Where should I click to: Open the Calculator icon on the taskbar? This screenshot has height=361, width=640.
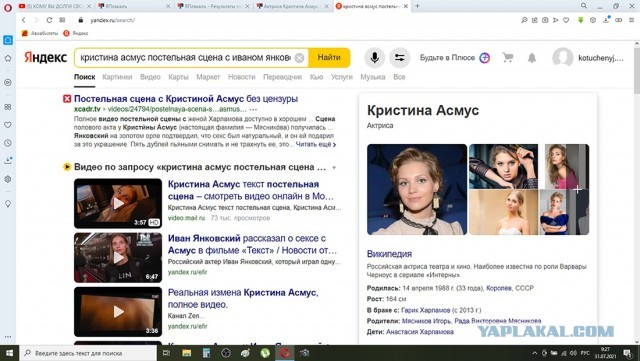coord(206,353)
